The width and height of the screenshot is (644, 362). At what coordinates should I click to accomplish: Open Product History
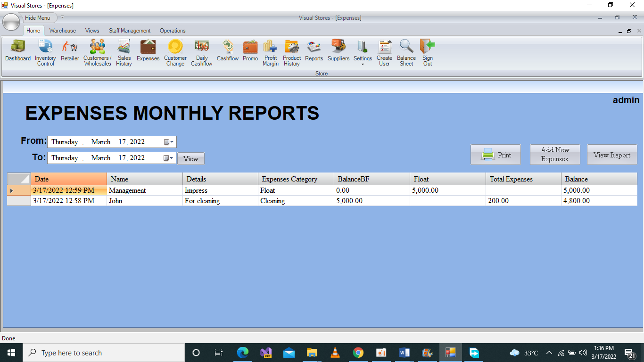292,53
